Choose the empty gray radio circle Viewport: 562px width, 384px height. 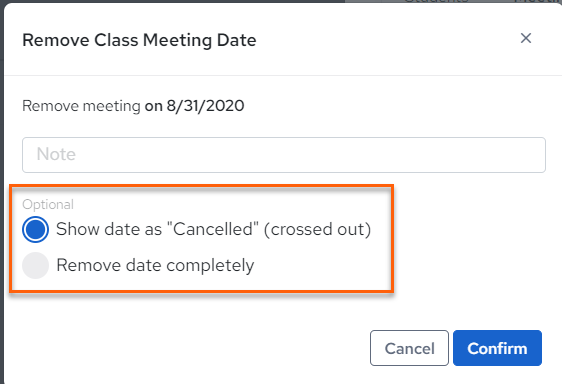(35, 265)
